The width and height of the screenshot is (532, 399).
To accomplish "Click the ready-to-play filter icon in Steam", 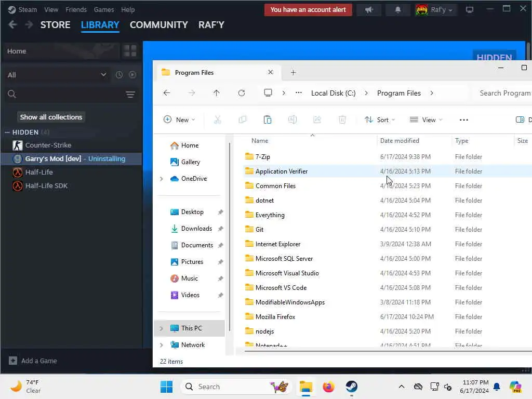I will coord(132,75).
